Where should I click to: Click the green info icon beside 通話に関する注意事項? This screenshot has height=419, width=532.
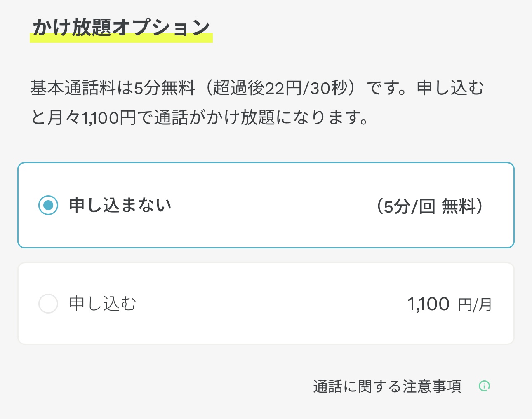484,386
